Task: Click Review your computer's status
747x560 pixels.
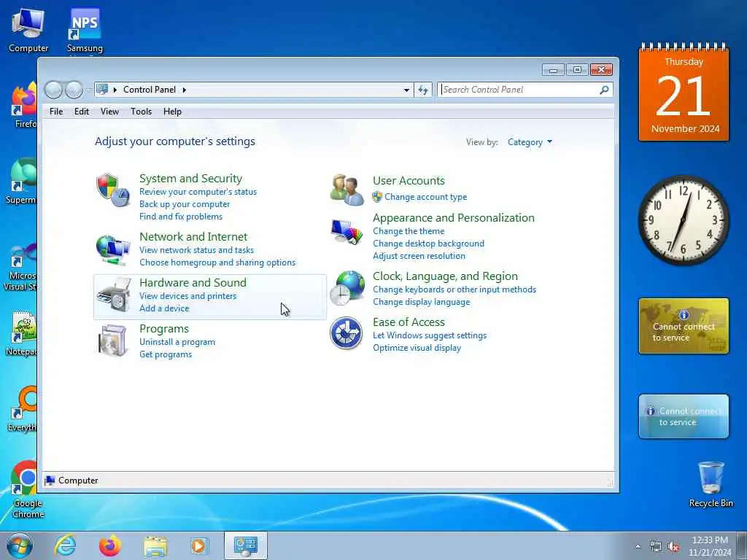Action: click(x=198, y=192)
